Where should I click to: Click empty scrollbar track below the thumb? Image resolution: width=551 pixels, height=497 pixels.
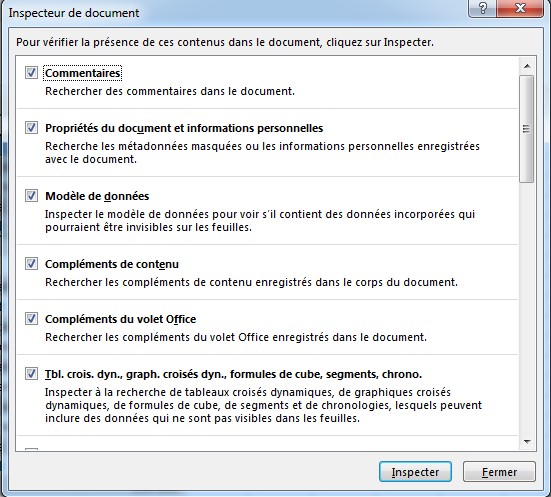point(527,309)
